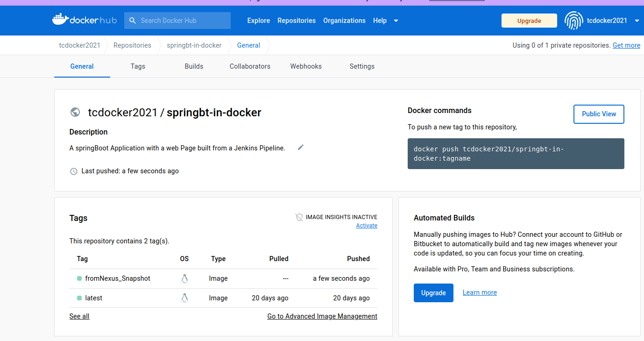This screenshot has width=644, height=341.
Task: Click the yellow Upgrade button in header
Action: click(529, 21)
